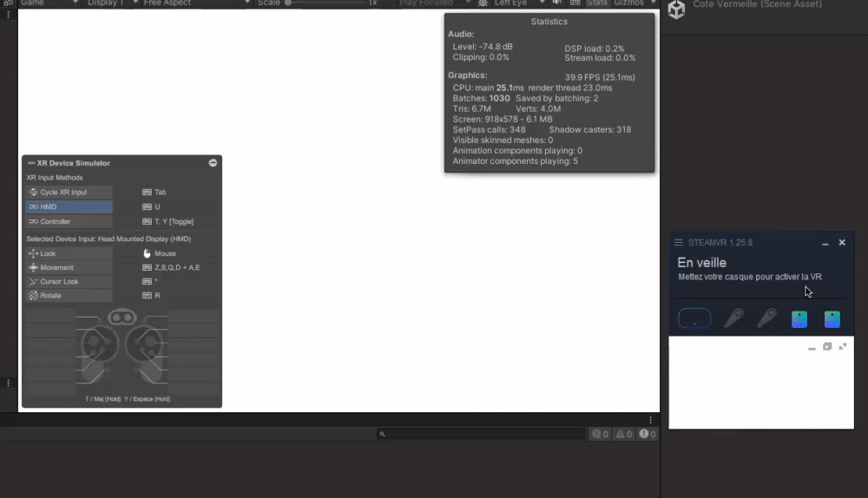
Task: Click the Audio Level -74.8 dB text
Action: (x=482, y=47)
